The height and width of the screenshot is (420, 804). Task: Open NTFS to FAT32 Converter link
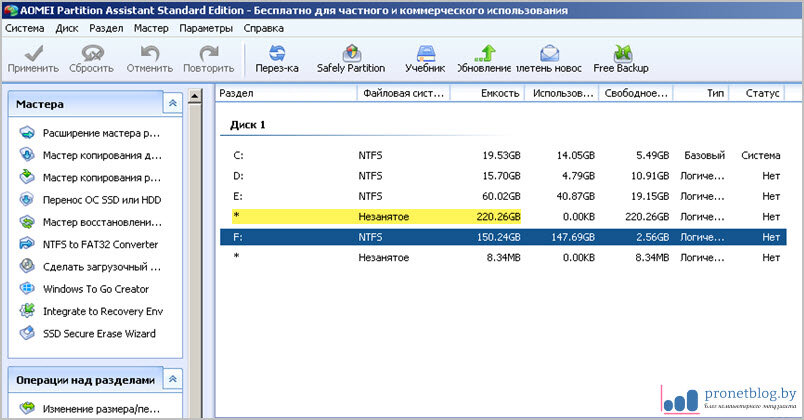tap(100, 244)
